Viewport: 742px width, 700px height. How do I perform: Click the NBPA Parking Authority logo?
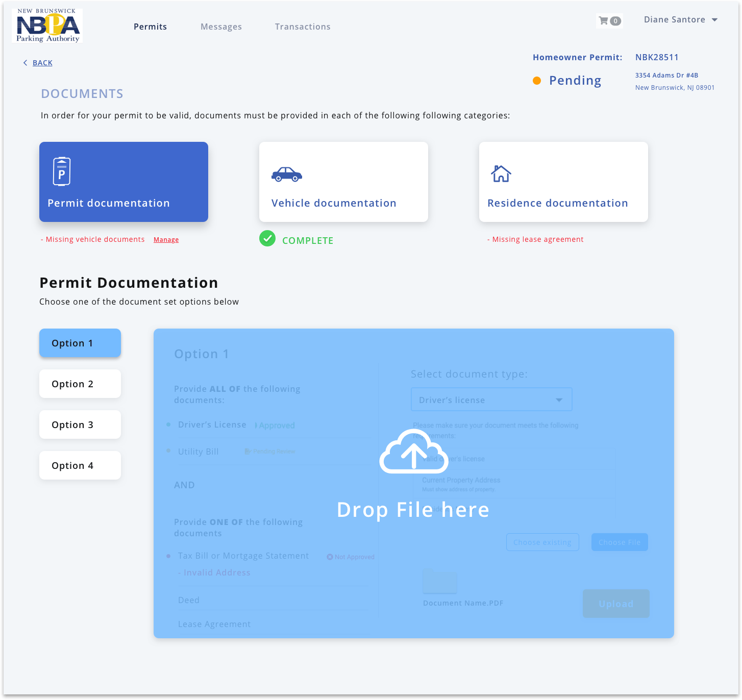pos(47,26)
